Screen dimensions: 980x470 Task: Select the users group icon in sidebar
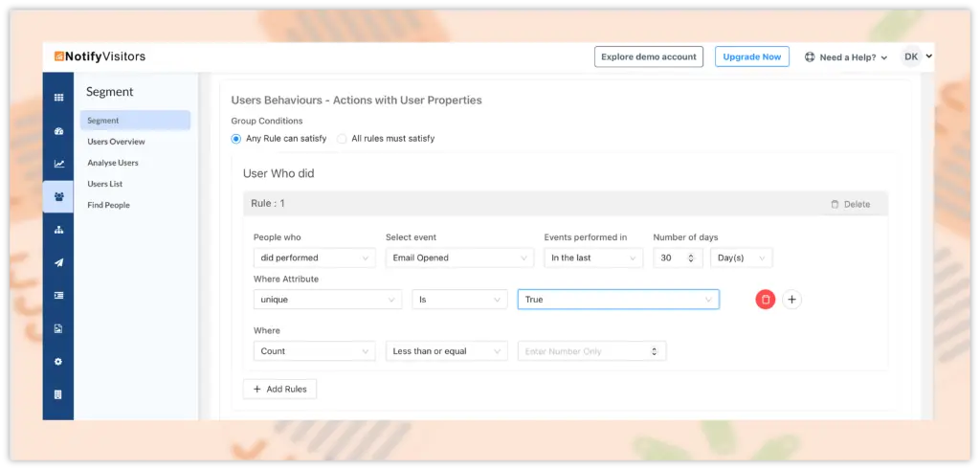(x=58, y=197)
